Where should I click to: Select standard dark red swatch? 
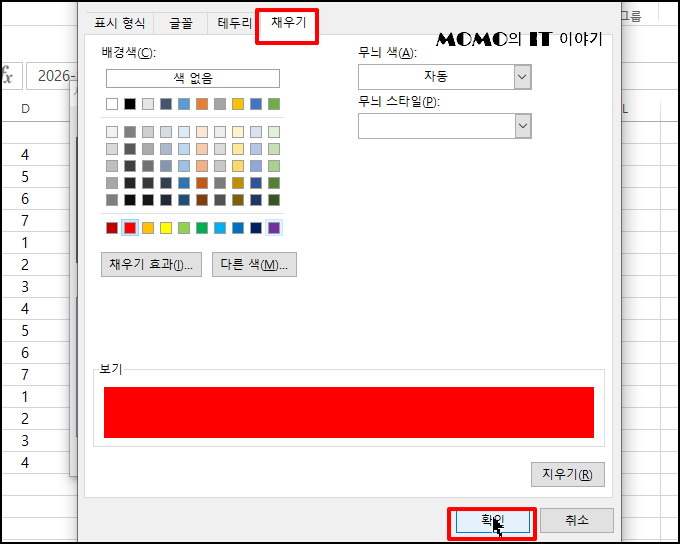tap(112, 228)
